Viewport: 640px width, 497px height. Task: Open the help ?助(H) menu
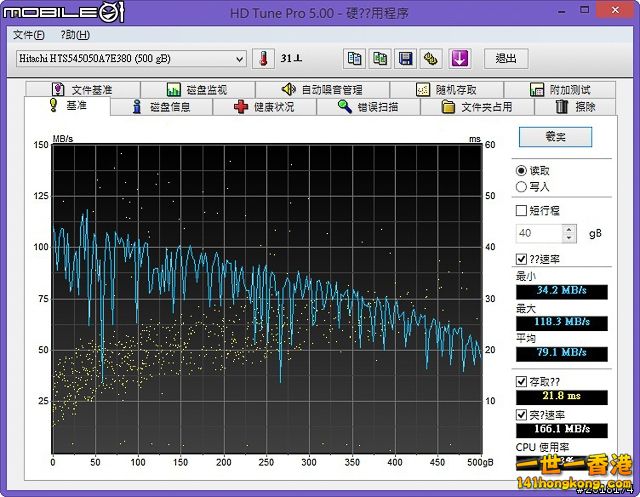[x=76, y=35]
